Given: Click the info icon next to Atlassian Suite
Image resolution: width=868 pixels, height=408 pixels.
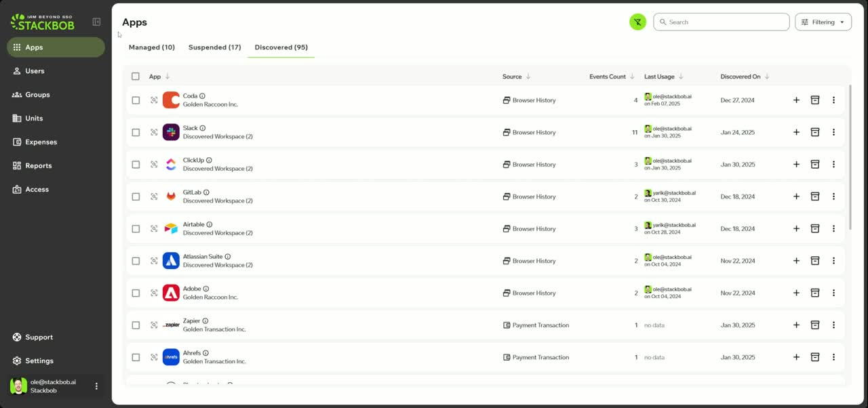Looking at the screenshot, I should pyautogui.click(x=228, y=257).
